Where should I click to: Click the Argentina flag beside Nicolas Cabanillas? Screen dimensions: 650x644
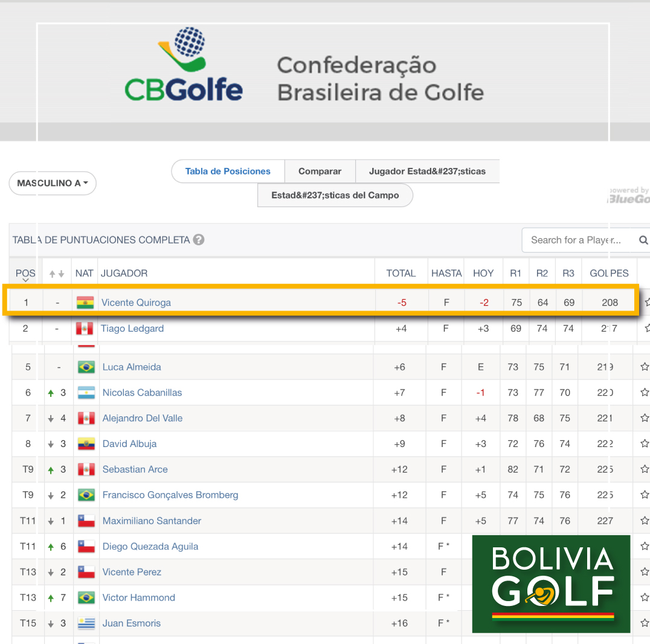coord(86,393)
